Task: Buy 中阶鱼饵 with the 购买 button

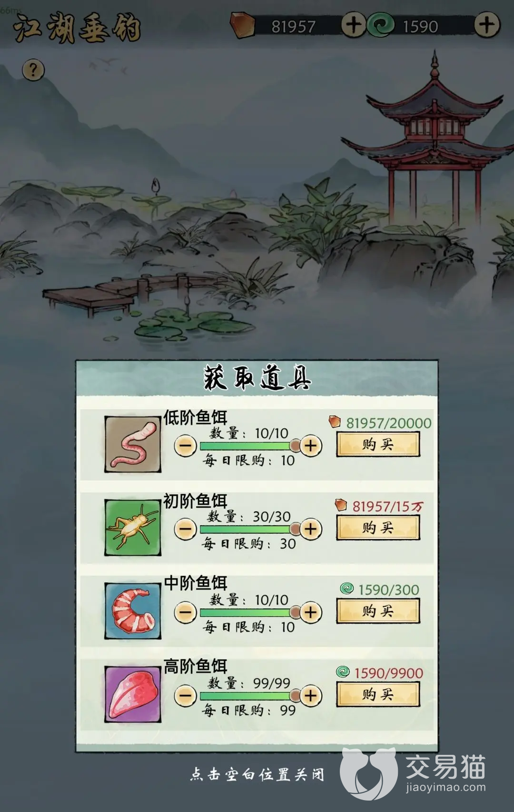Action: [378, 611]
